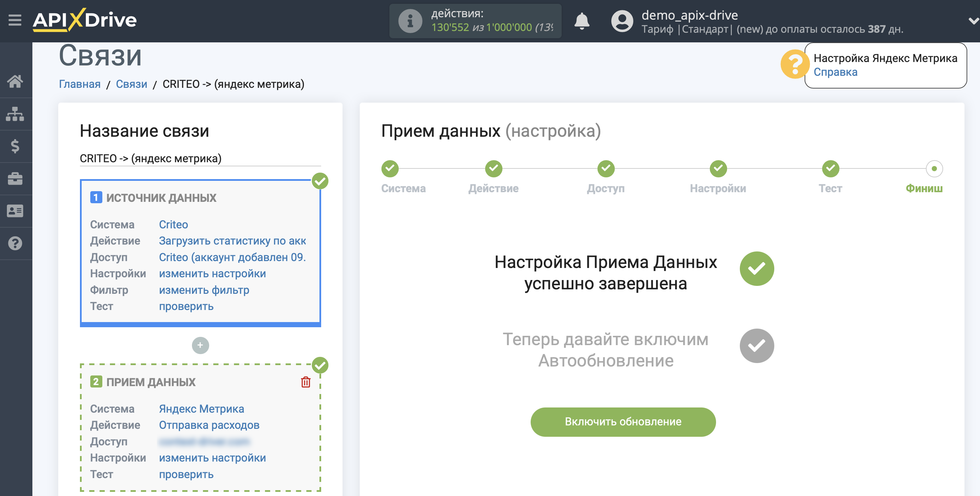This screenshot has height=496, width=980.
Task: Open the contact card icon in sidebar
Action: point(15,211)
